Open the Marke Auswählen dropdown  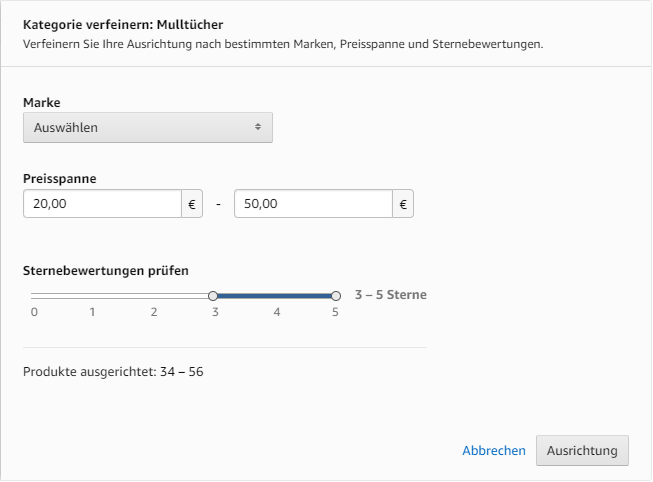tap(148, 127)
